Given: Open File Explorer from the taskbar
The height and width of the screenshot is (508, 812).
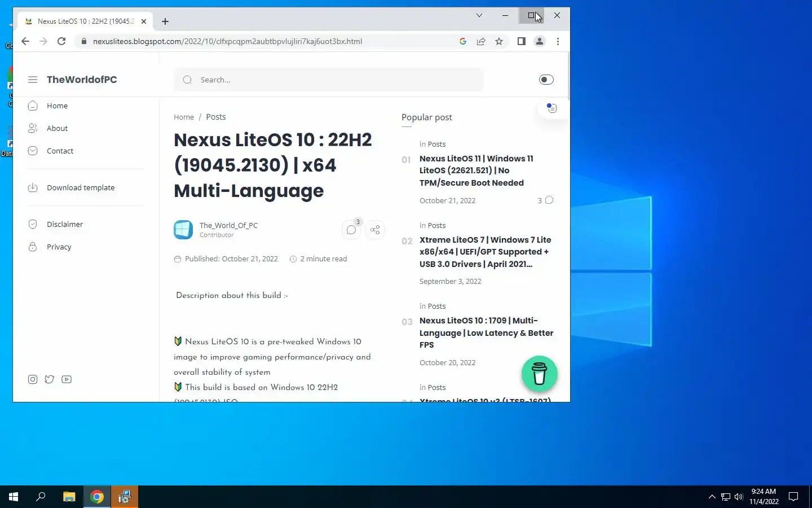Looking at the screenshot, I should pos(69,497).
